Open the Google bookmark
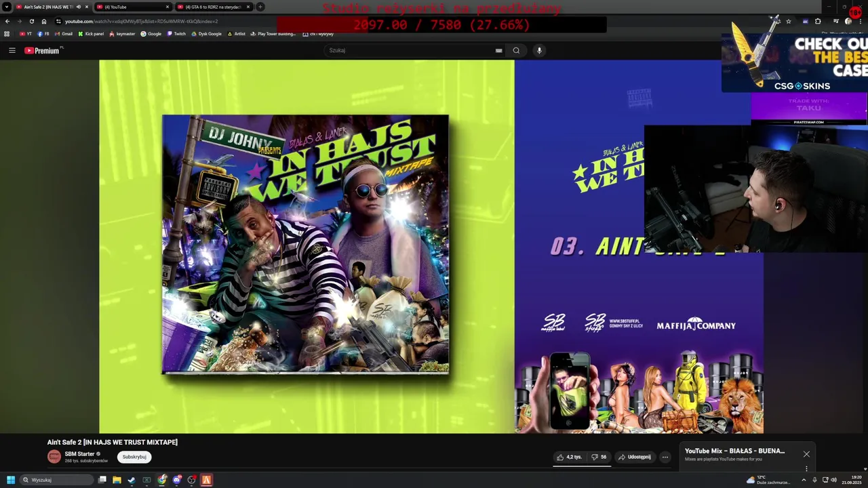868x488 pixels. pos(151,34)
